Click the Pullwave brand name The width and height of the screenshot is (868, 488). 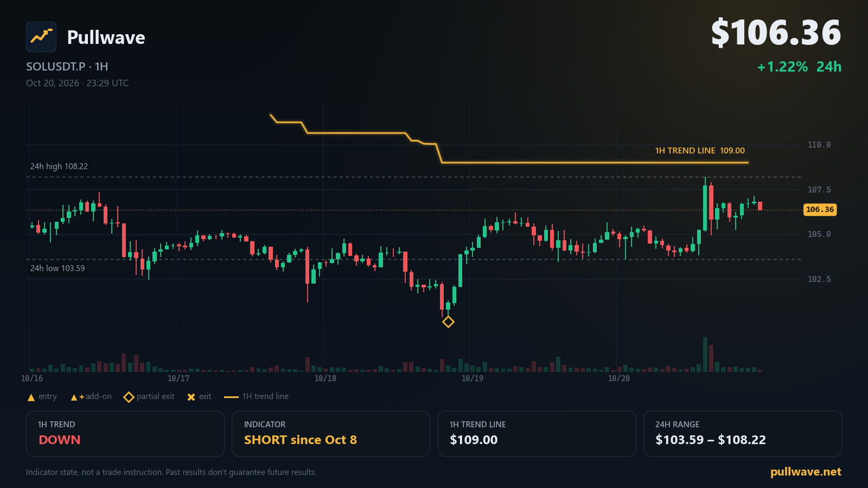tap(106, 37)
